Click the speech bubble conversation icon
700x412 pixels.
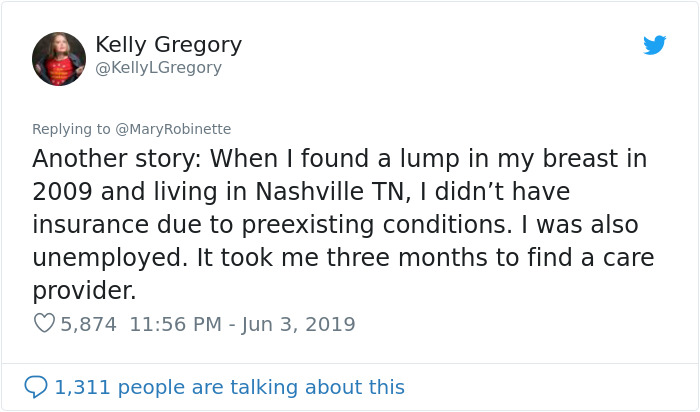coord(35,386)
